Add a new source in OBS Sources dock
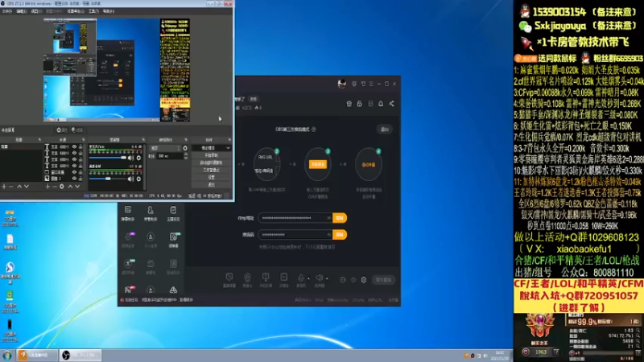The width and height of the screenshot is (644, 362). coord(47,187)
